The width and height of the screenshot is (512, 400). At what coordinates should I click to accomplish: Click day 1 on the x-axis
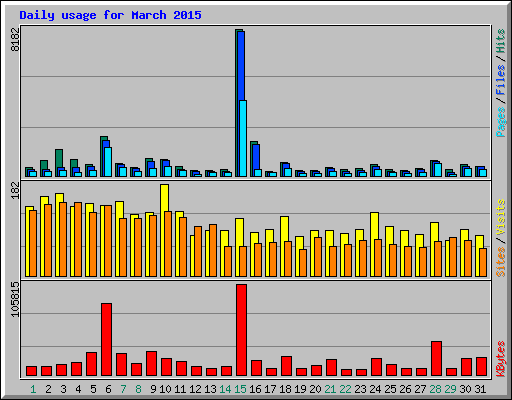coord(33,389)
